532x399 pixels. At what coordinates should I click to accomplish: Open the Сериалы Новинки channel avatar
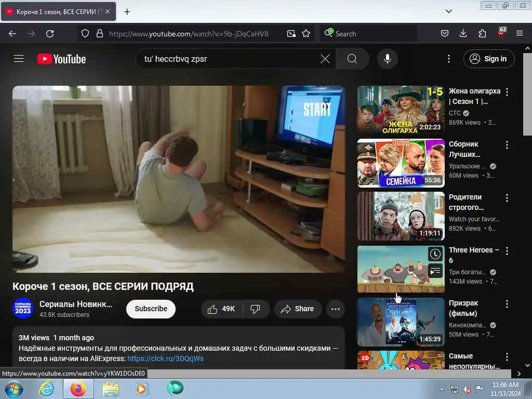pos(23,308)
